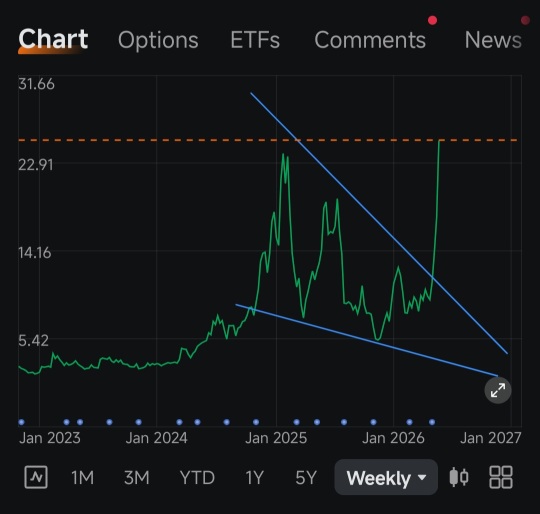
Task: Expand chart to fullscreen view
Action: coord(498,390)
